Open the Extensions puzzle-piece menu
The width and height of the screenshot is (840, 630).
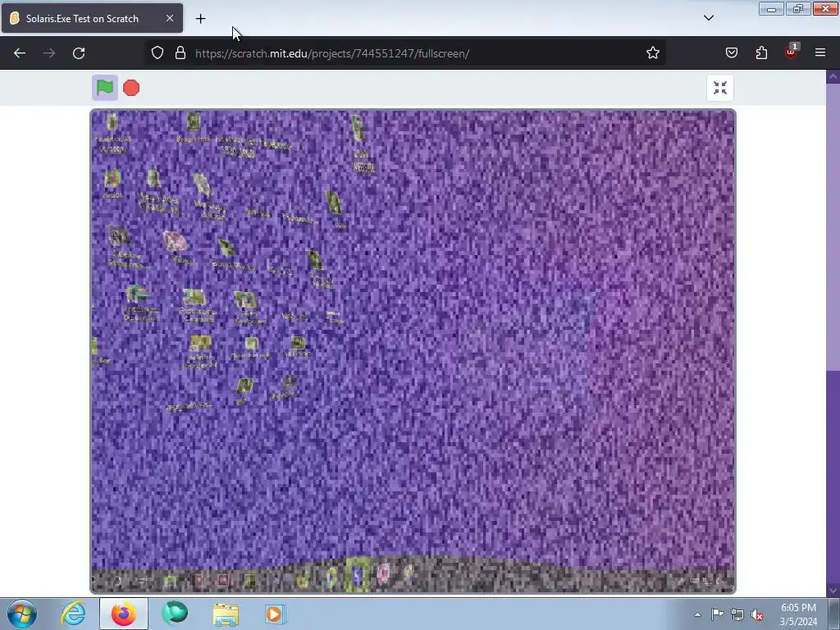761,53
